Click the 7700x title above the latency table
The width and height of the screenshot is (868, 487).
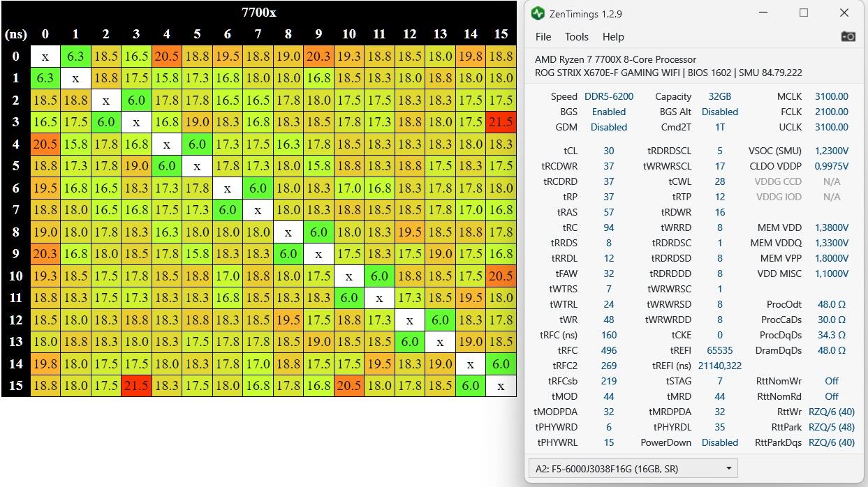pyautogui.click(x=259, y=12)
